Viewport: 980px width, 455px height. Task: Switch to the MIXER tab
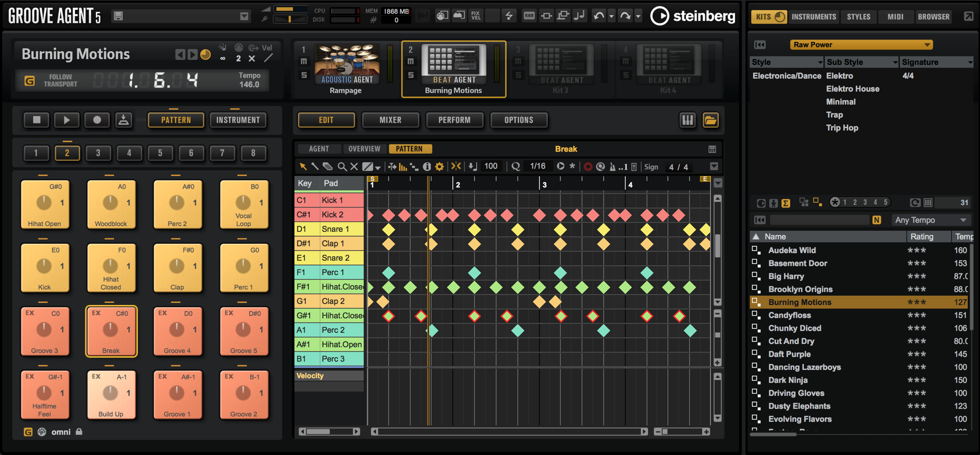click(x=390, y=120)
